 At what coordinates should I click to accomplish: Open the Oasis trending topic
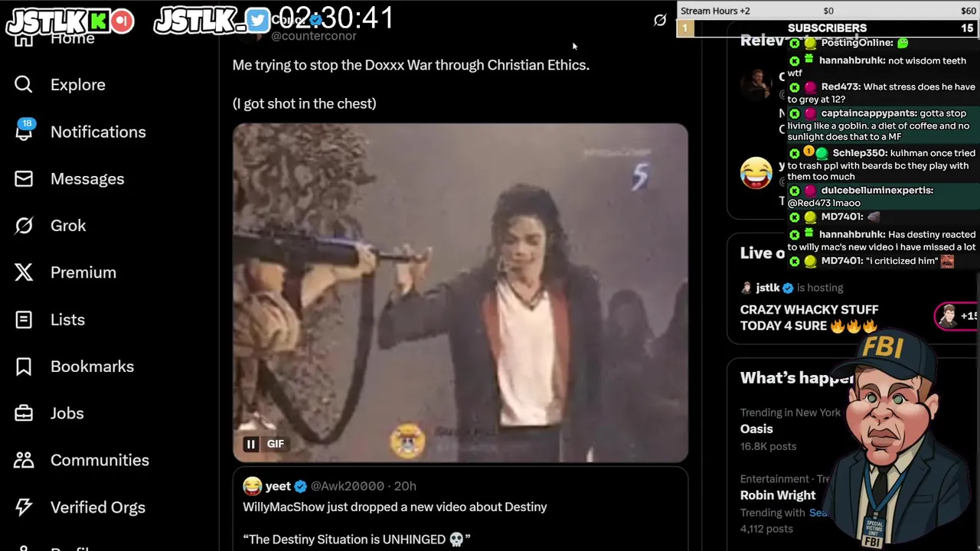click(756, 429)
